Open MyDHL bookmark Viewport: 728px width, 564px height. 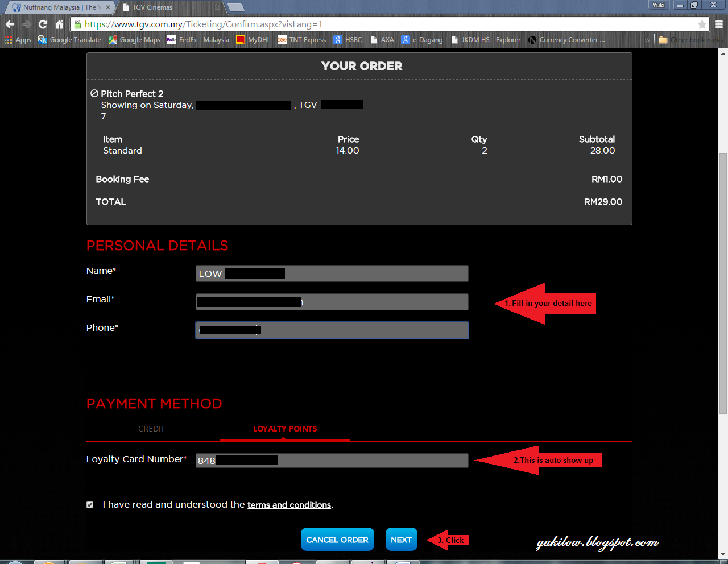(x=253, y=40)
